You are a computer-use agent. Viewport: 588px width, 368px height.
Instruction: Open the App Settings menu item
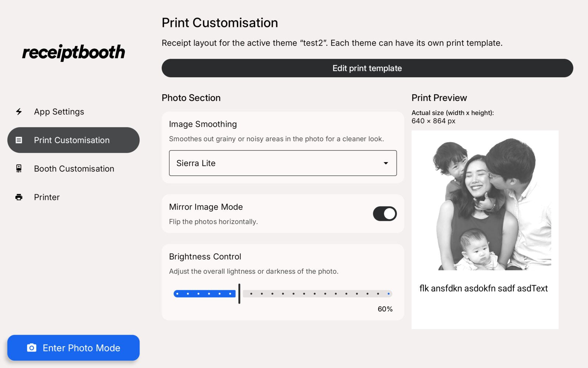[73, 112]
